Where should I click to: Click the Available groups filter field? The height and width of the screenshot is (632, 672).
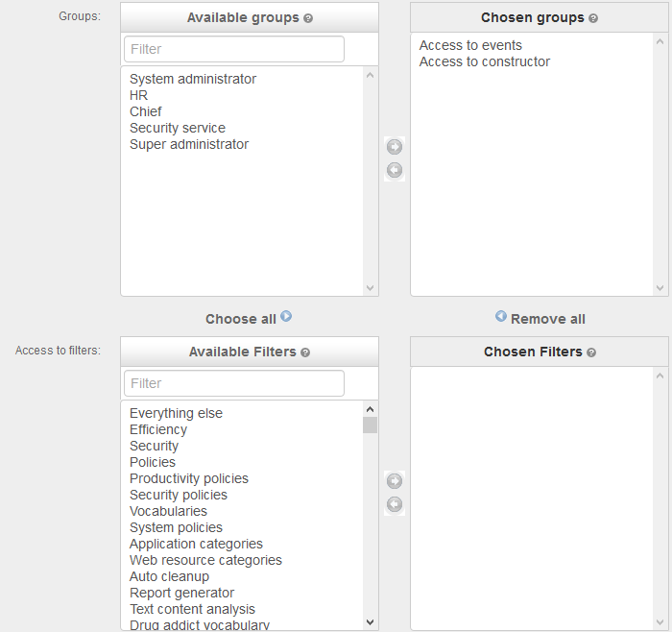click(x=233, y=49)
